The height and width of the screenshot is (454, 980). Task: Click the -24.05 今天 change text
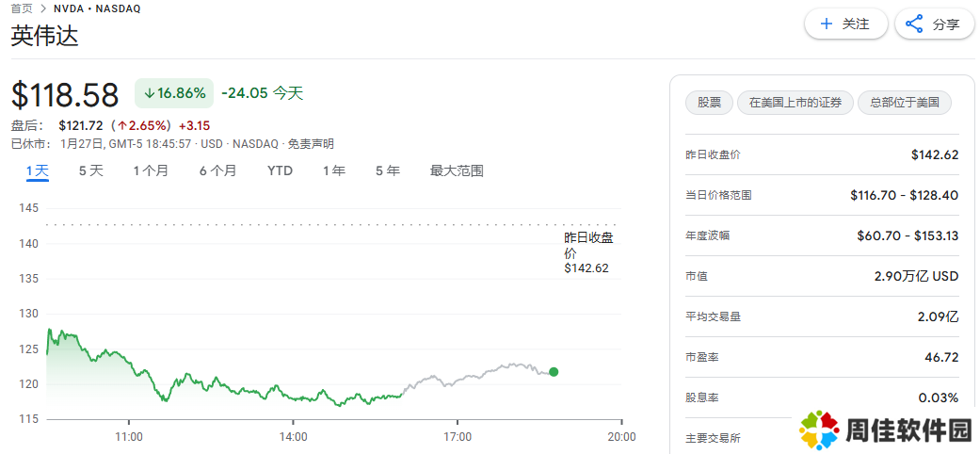point(262,93)
